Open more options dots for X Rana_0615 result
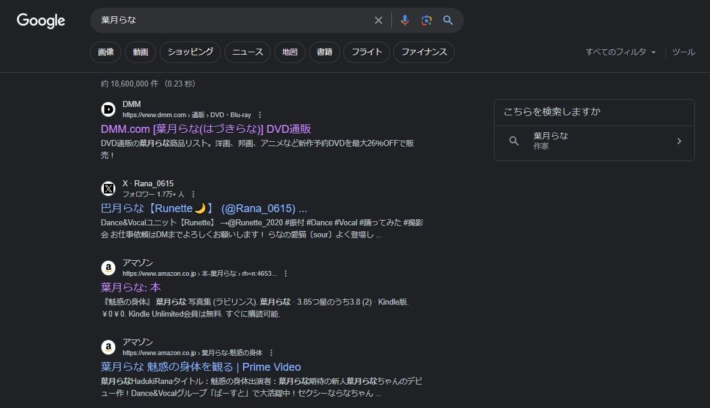 tap(193, 194)
